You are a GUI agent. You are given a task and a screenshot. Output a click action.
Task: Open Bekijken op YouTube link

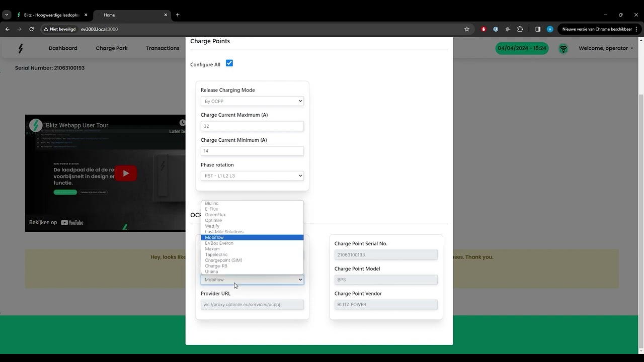tap(56, 222)
